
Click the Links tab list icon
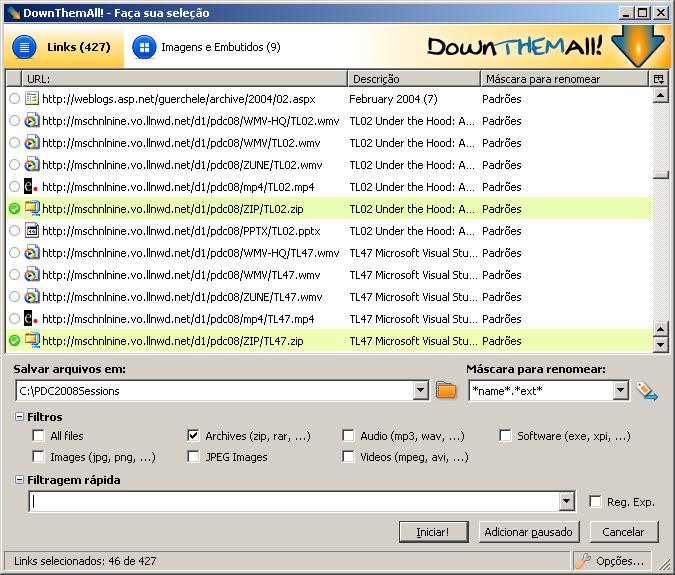coord(25,47)
